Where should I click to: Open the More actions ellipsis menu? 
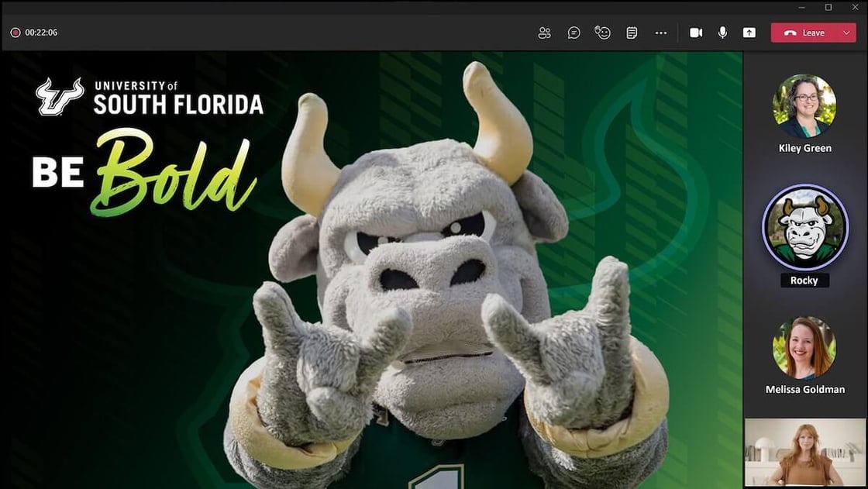[660, 33]
